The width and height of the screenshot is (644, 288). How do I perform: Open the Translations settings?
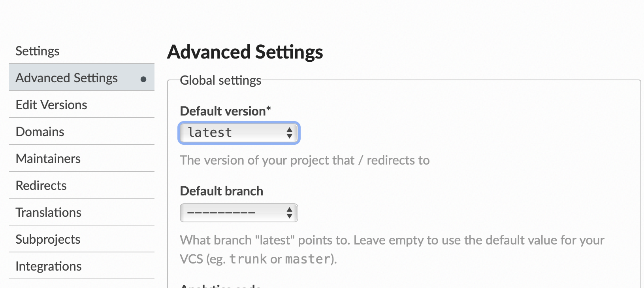click(x=48, y=212)
